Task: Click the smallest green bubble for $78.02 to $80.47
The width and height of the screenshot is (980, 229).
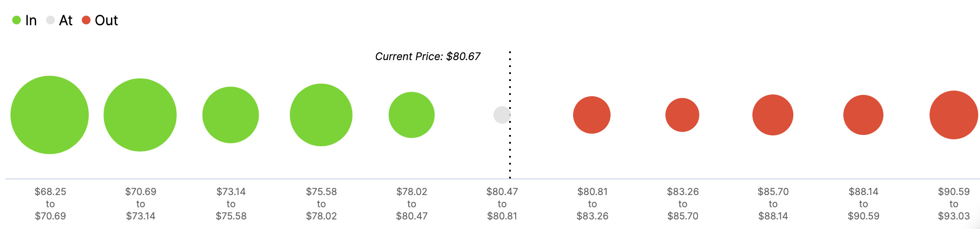Action: point(412,115)
